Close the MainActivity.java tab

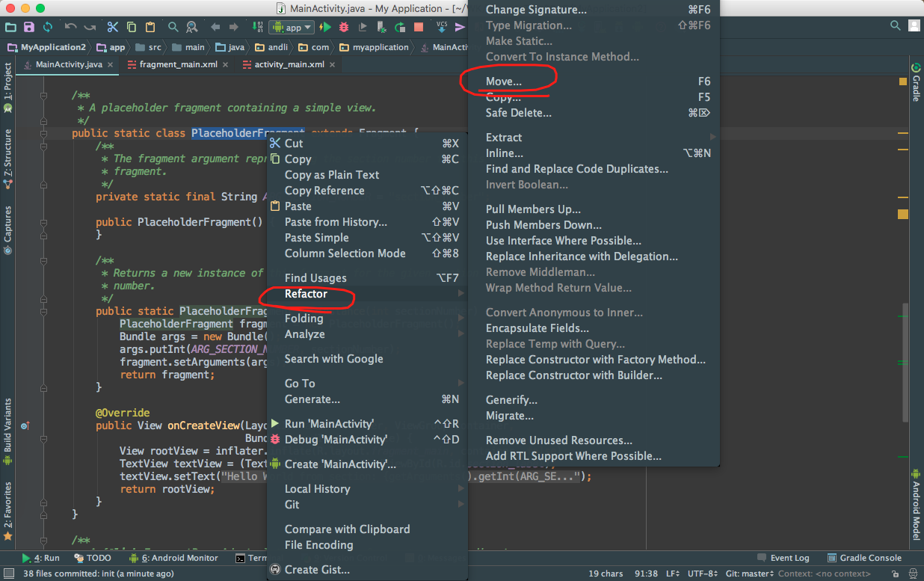tap(111, 65)
